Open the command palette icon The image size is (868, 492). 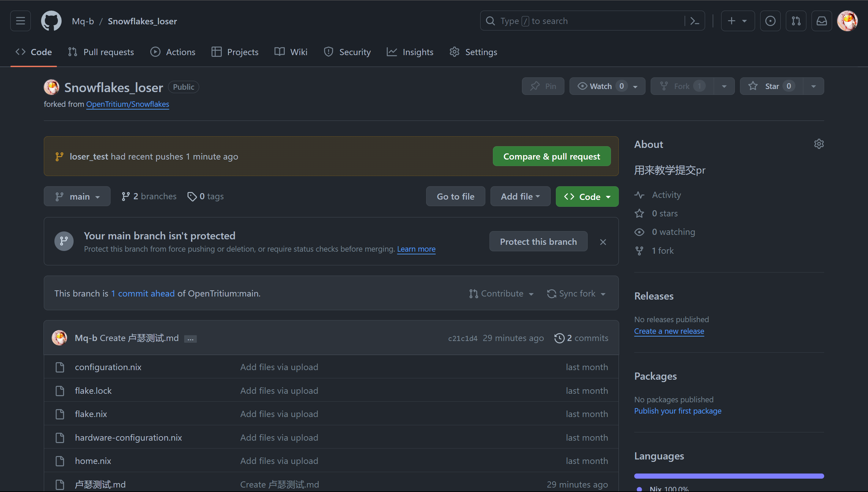(694, 21)
